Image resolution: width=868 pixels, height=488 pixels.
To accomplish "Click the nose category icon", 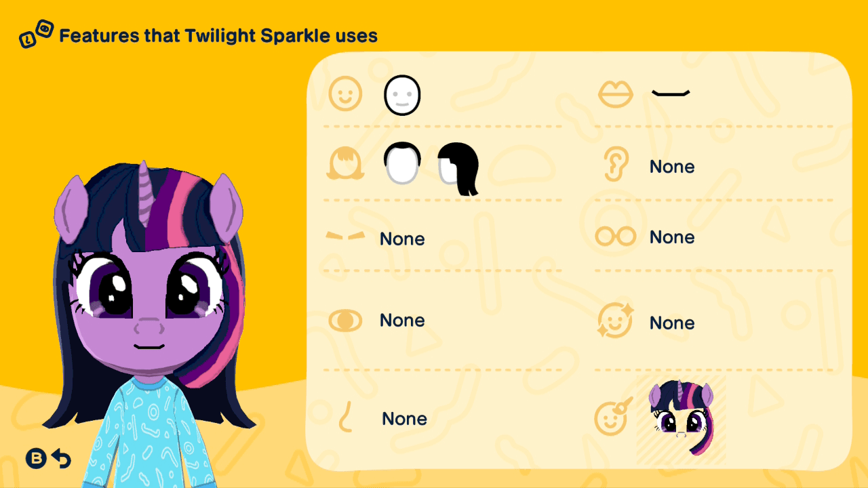I will 346,416.
